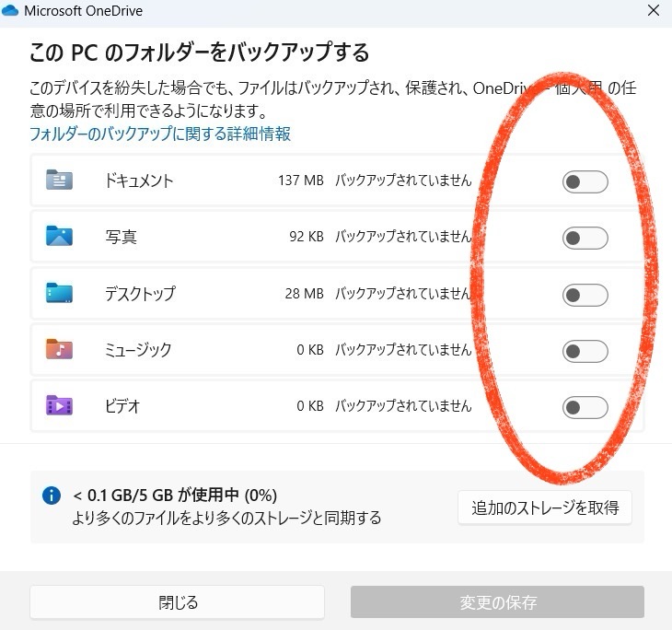Select the ドキュメント folder name label
This screenshot has height=630, width=672.
[x=139, y=181]
